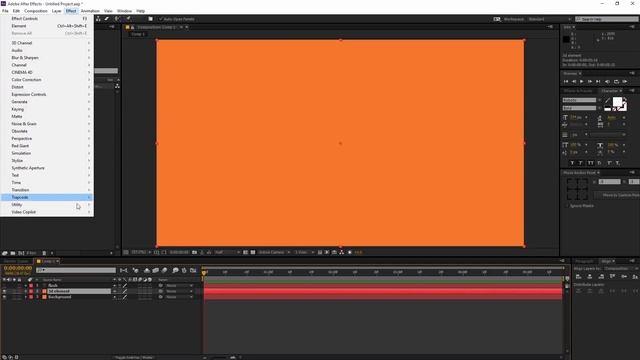Open the Active Camera dropdown
This screenshot has width=640, height=360.
[274, 252]
